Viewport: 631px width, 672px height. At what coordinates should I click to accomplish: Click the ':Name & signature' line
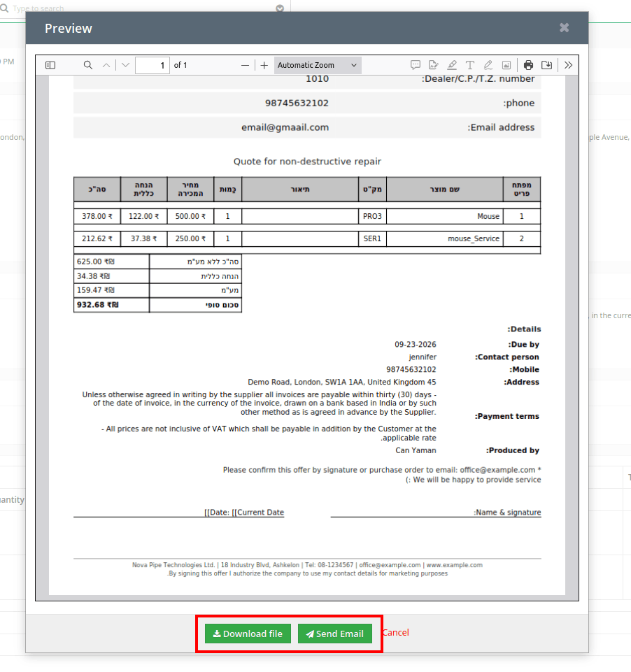[x=507, y=512]
